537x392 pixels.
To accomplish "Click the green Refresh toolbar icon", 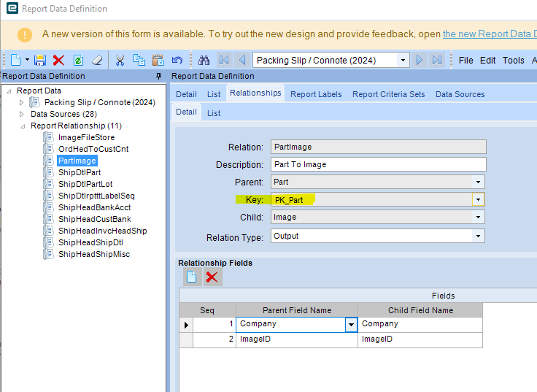I will coord(78,60).
